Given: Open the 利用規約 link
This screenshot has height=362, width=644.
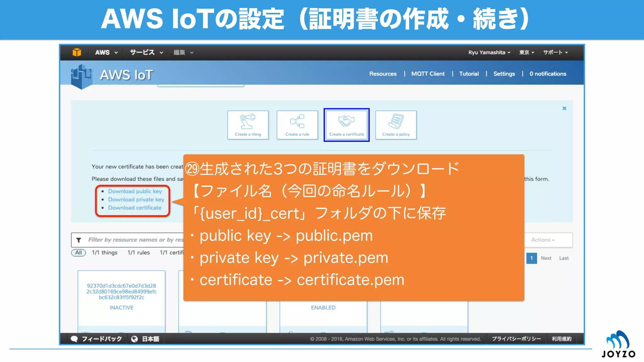Looking at the screenshot, I should coord(562,339).
